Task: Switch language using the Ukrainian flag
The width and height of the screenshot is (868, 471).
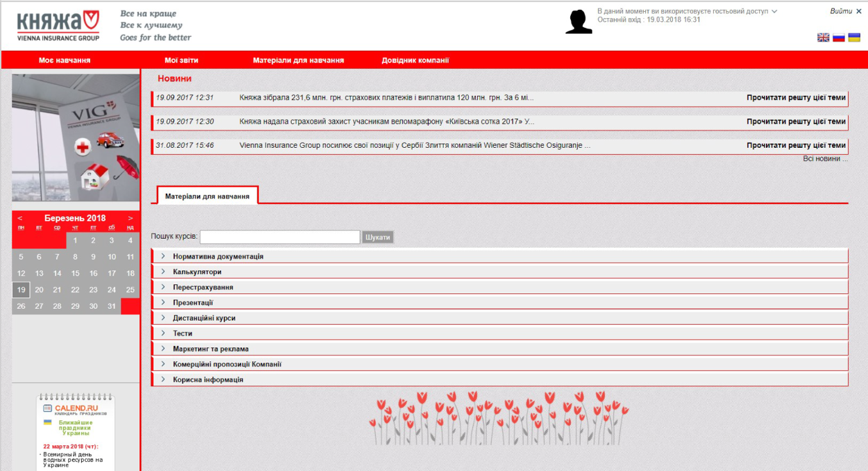Action: pyautogui.click(x=854, y=37)
